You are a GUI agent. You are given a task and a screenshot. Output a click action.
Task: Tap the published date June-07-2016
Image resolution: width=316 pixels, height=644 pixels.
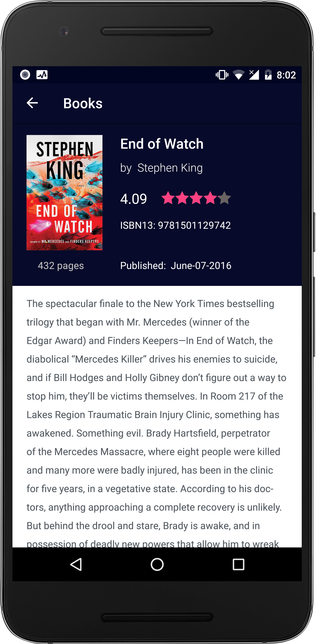[x=201, y=266]
